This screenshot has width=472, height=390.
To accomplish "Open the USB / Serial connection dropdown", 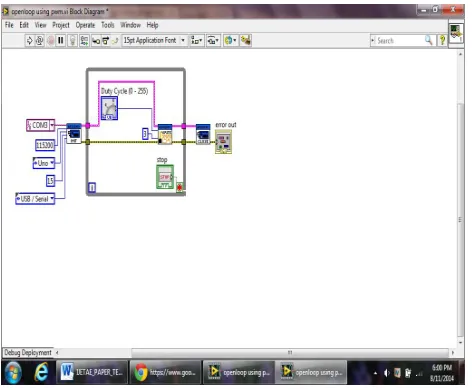I will tap(35, 199).
